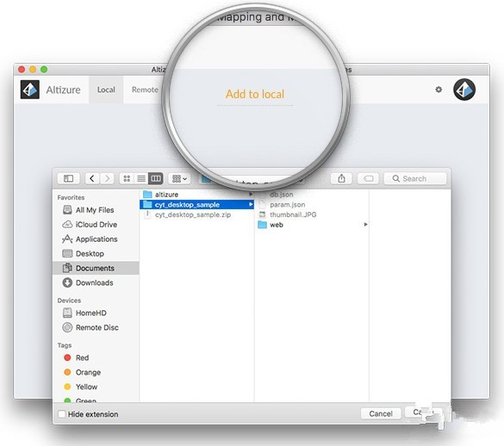The width and height of the screenshot is (504, 446).
Task: Click the Favorites section header
Action: 71,197
